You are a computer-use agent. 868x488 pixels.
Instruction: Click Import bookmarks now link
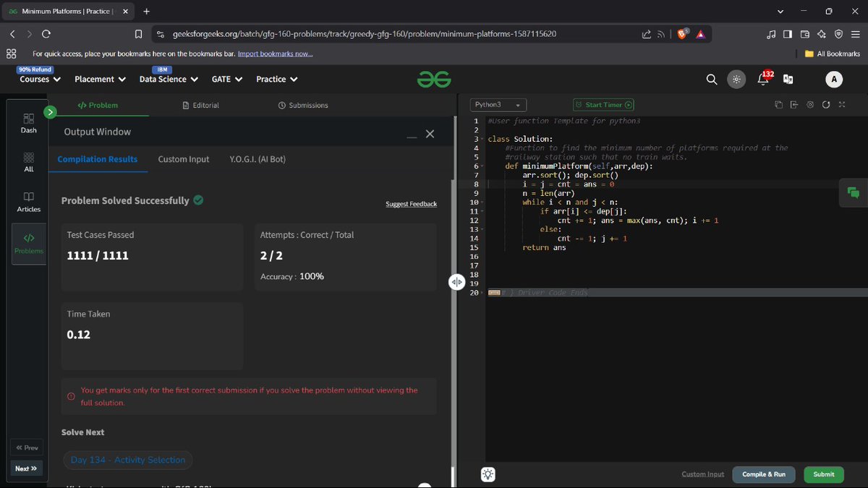275,54
